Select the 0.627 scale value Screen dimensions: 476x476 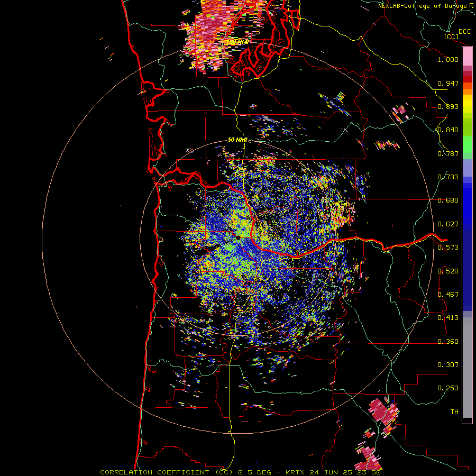point(448,224)
